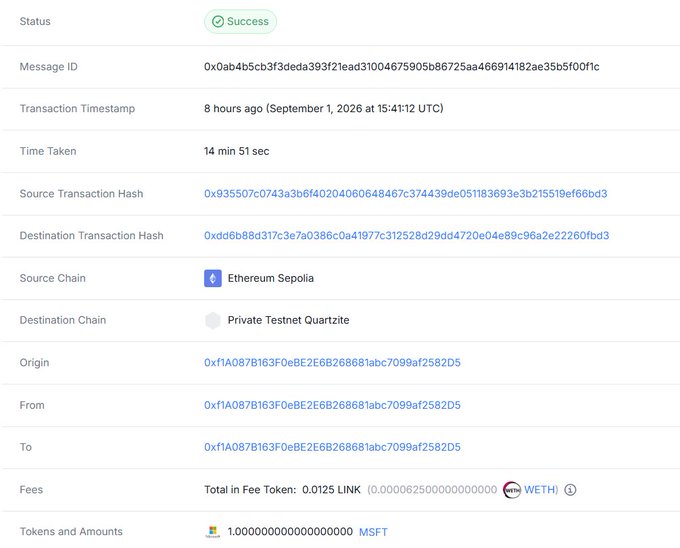Click the 'Destination Chain' label
680x548 pixels.
click(x=62, y=320)
